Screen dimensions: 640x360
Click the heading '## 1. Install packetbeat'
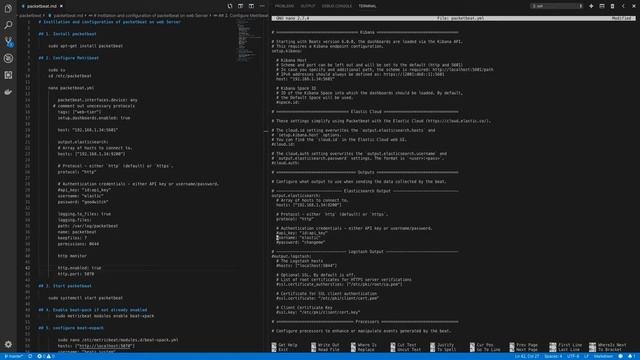pos(67,34)
